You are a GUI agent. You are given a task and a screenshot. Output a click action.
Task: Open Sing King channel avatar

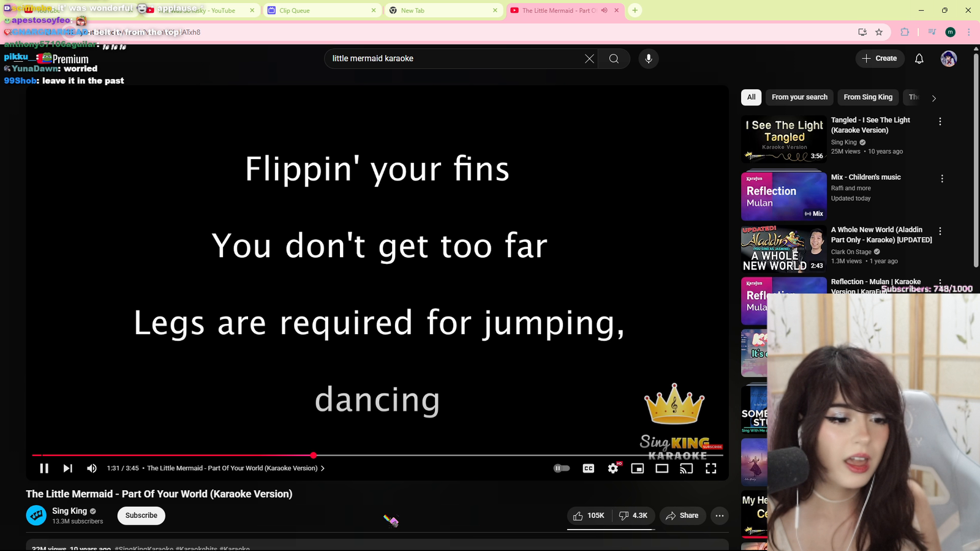[36, 515]
